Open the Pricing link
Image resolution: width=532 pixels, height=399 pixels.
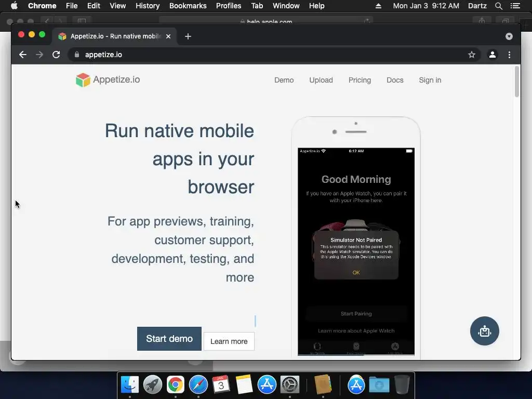pyautogui.click(x=360, y=80)
